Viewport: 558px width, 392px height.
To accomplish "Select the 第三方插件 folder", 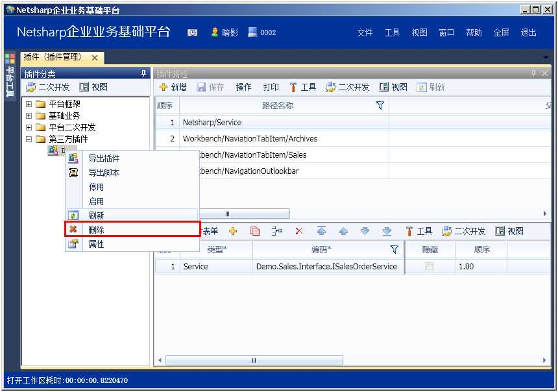I will [62, 139].
